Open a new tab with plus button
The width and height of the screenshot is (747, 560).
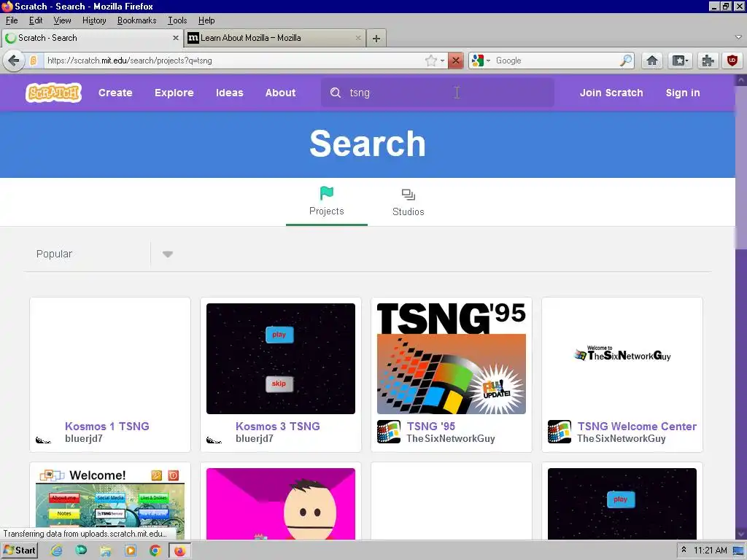point(376,38)
